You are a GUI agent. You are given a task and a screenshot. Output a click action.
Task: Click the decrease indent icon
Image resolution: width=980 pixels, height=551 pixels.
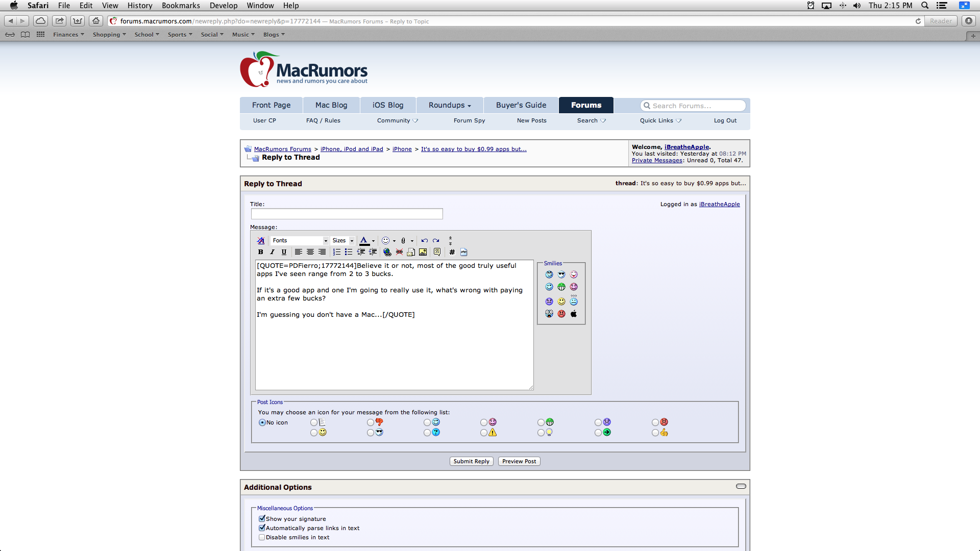[361, 252]
